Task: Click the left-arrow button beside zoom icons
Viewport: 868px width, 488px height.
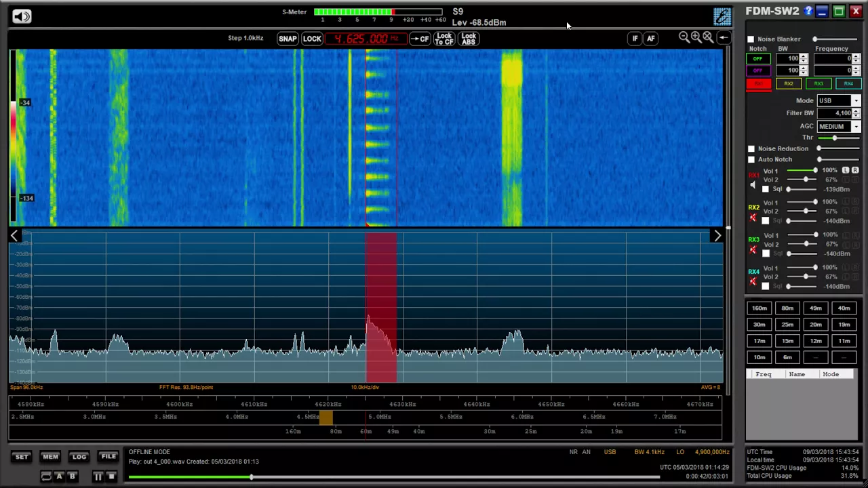Action: click(x=724, y=38)
